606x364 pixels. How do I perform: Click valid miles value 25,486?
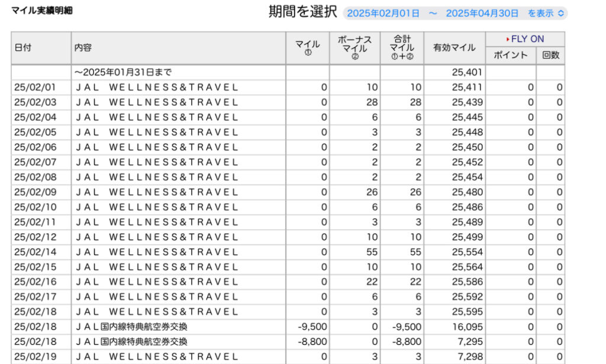click(468, 207)
